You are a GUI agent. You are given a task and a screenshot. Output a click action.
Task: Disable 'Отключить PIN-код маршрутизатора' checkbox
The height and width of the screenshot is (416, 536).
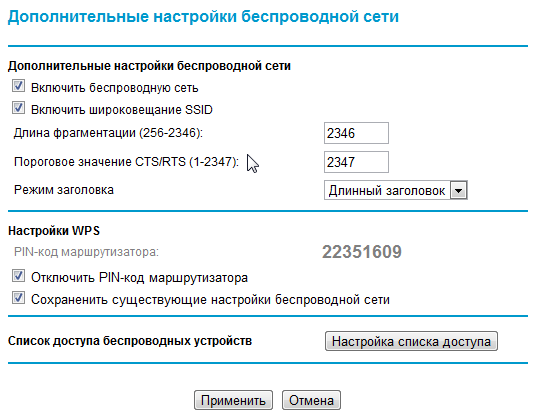click(18, 276)
